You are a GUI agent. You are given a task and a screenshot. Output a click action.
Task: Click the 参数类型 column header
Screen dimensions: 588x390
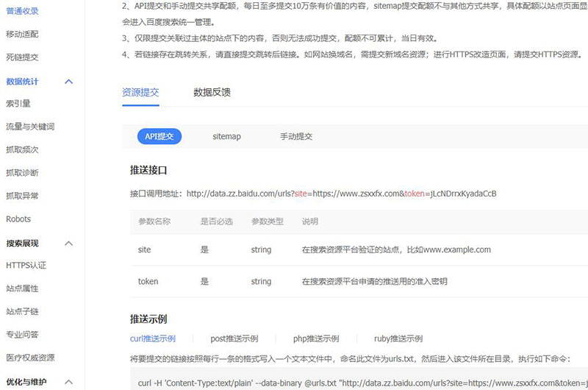point(268,221)
